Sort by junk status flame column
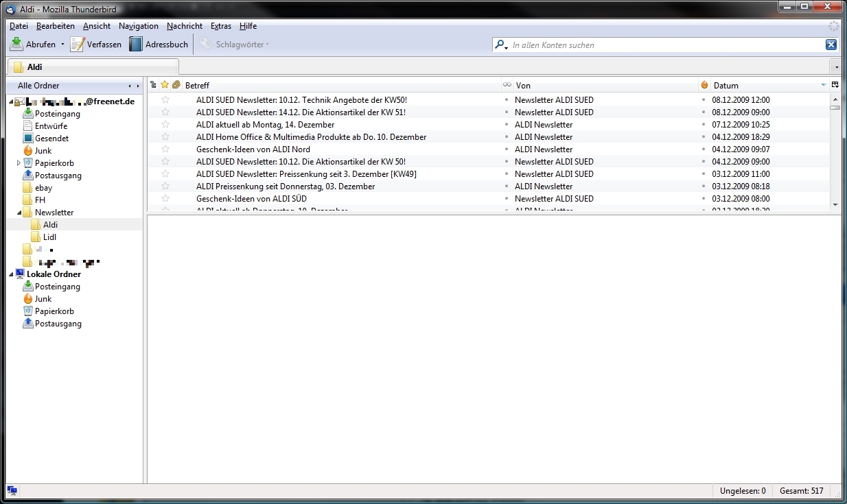The image size is (847, 504). 704,85
